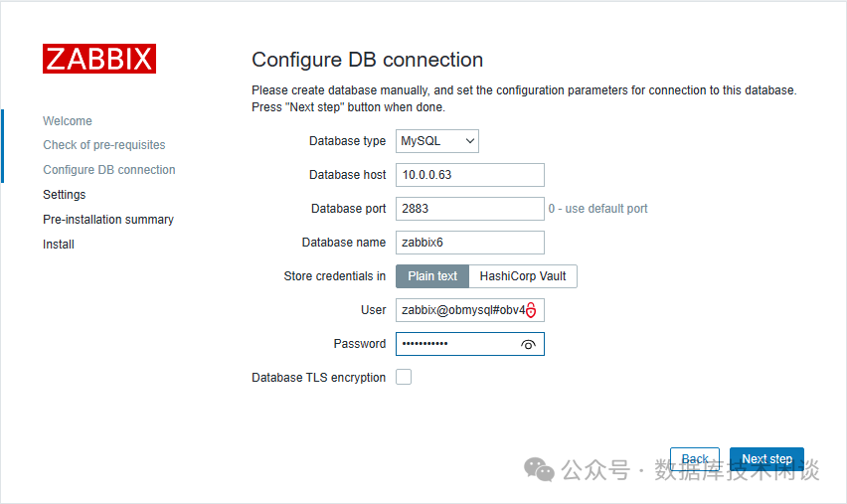Click the User text field
Screen dimensions: 847x504
click(459, 310)
